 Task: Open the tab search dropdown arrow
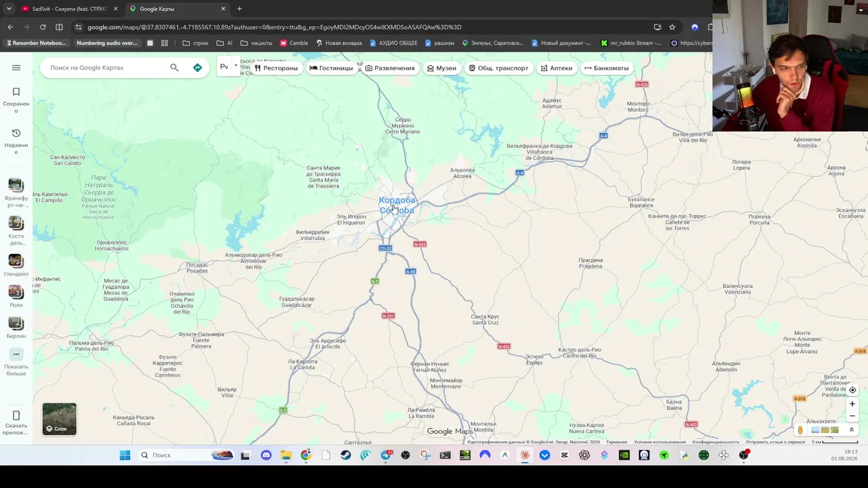(x=9, y=9)
